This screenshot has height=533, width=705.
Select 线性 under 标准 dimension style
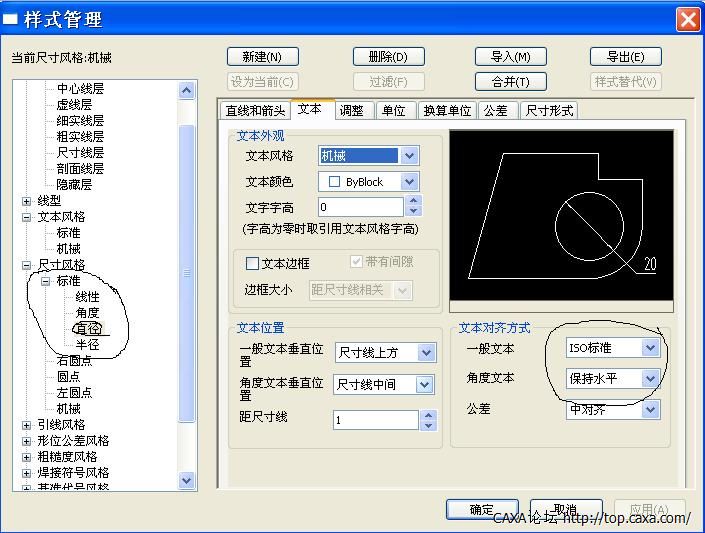pos(87,297)
